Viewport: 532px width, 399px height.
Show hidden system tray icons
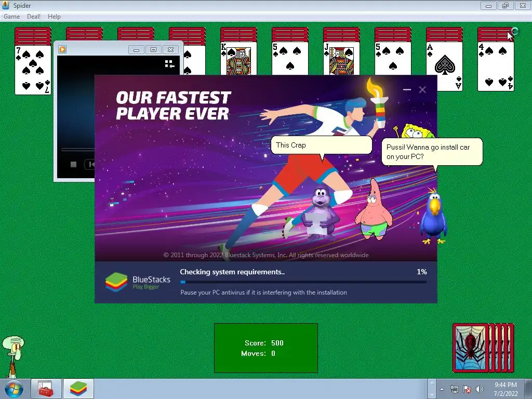(x=442, y=389)
